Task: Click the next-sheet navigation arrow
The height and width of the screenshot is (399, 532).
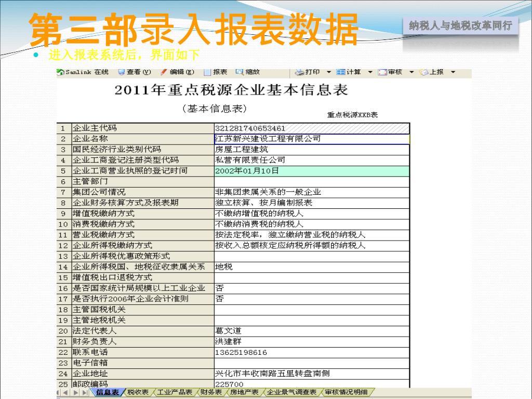Action: [x=75, y=393]
